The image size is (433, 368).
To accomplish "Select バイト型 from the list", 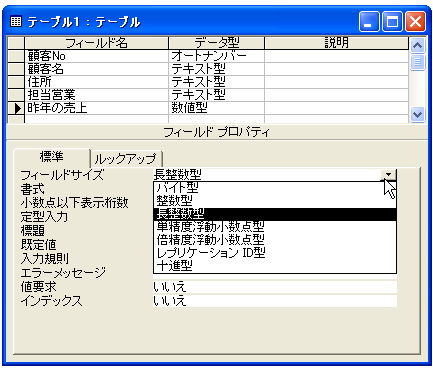I will pyautogui.click(x=275, y=188).
